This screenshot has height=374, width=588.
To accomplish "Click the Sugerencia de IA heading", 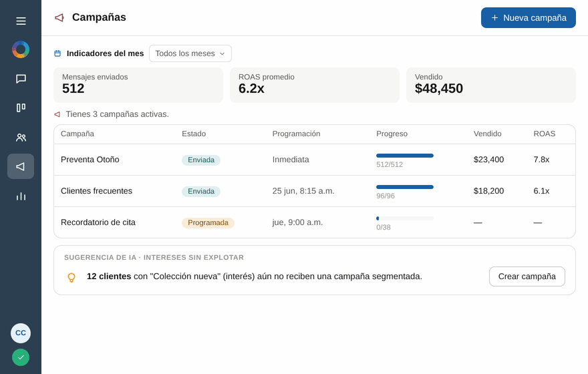I will (154, 257).
